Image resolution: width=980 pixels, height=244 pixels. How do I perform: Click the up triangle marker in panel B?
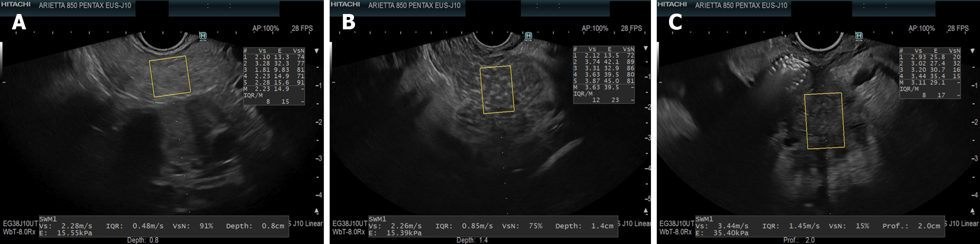click(x=646, y=210)
